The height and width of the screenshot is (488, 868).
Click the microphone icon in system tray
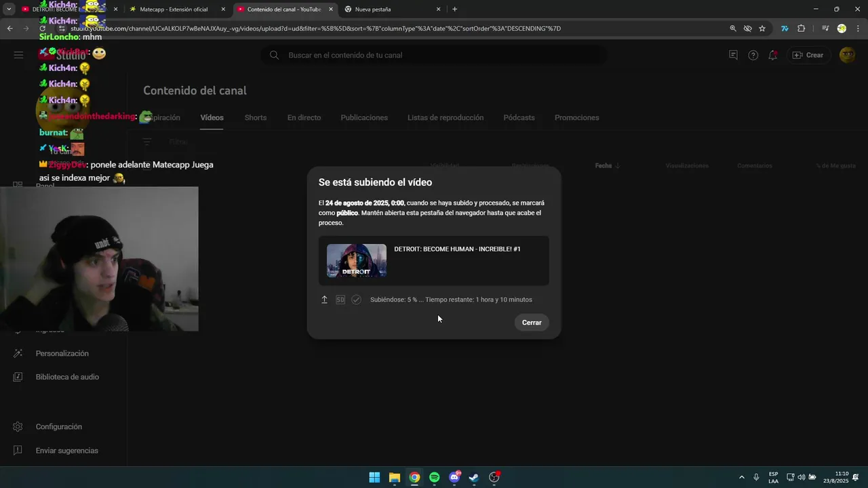756,477
